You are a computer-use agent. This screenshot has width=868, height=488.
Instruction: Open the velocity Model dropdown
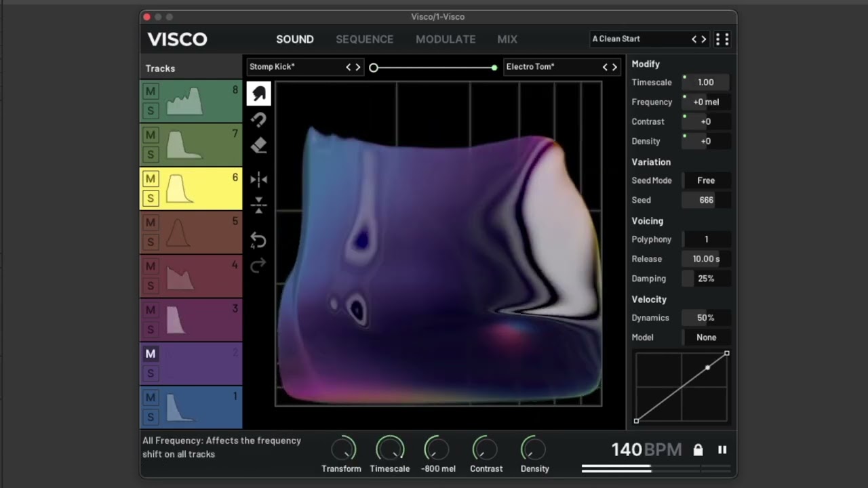(706, 338)
